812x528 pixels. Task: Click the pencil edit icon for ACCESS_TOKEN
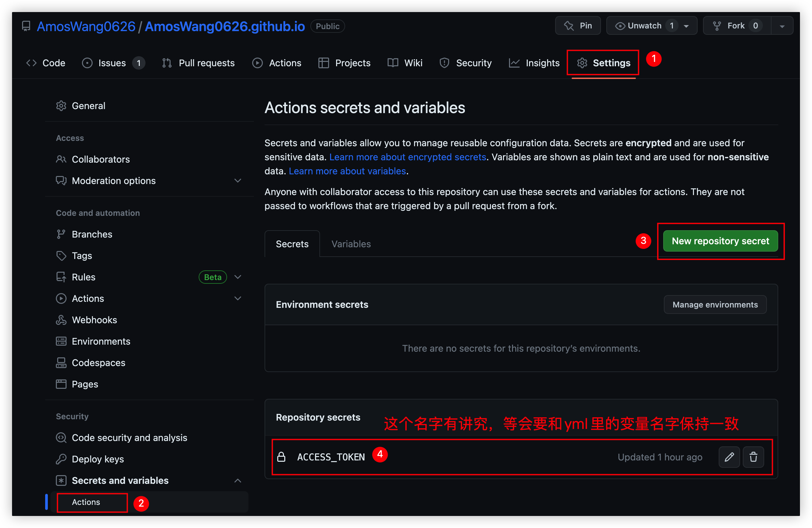click(729, 457)
